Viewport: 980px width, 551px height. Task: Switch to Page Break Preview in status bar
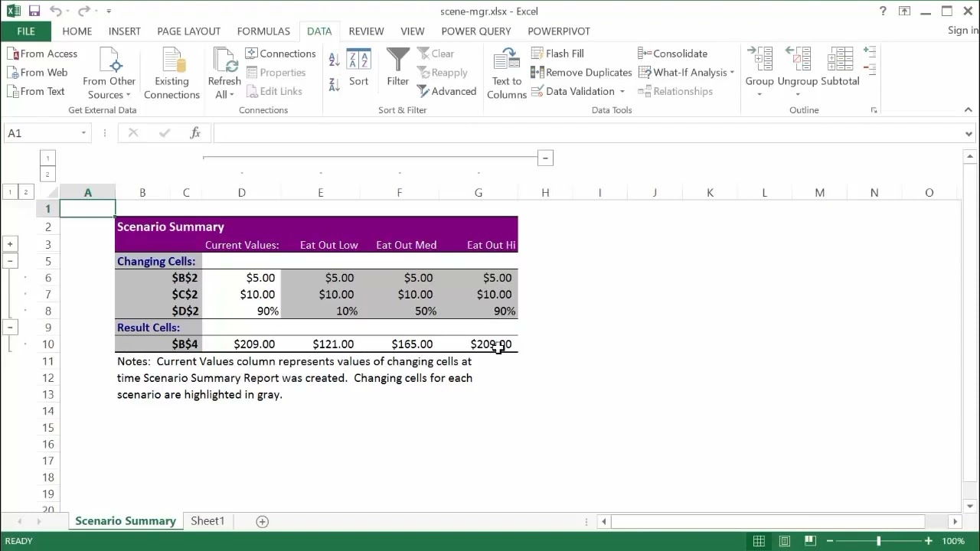810,541
